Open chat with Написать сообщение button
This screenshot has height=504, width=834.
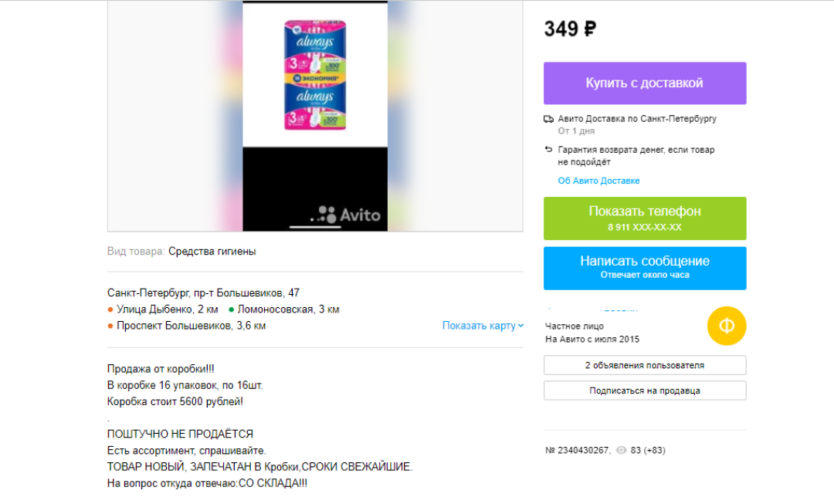pos(645,268)
